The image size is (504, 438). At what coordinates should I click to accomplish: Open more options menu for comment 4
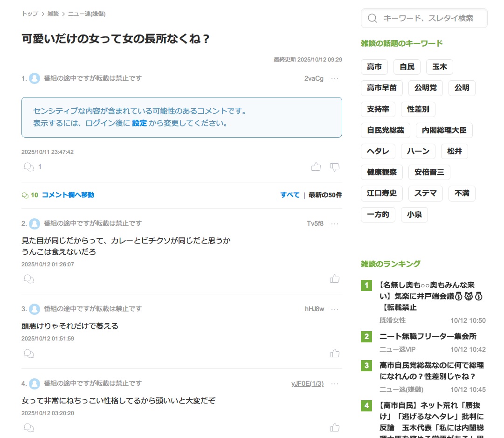pyautogui.click(x=334, y=383)
